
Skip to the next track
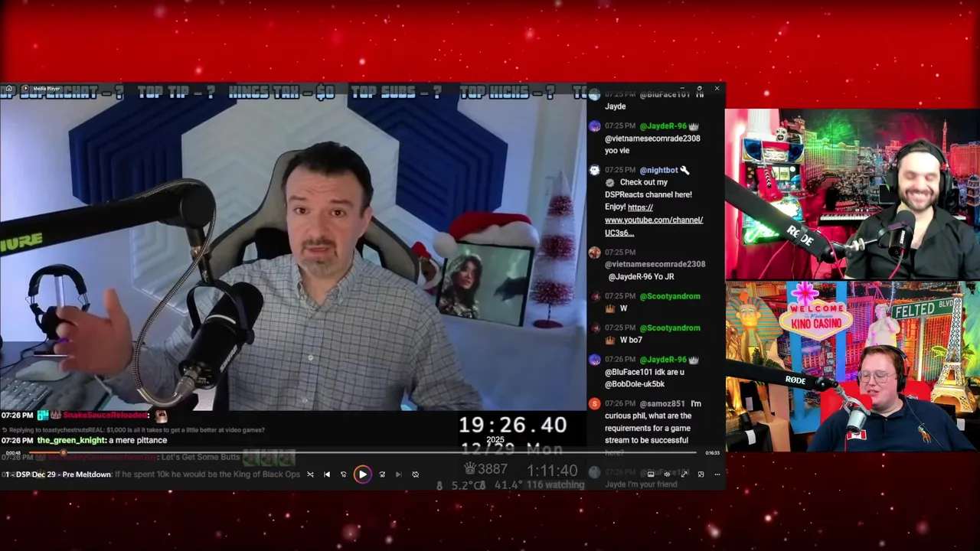(399, 474)
